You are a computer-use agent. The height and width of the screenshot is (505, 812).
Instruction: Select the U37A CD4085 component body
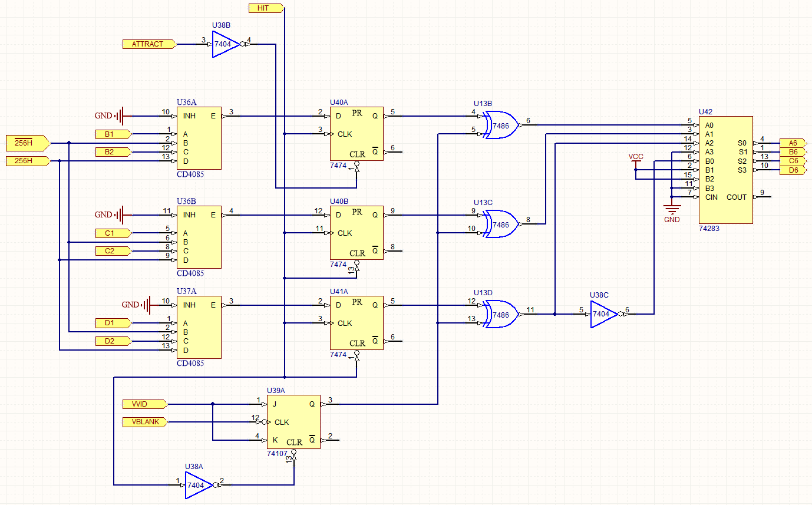point(199,328)
